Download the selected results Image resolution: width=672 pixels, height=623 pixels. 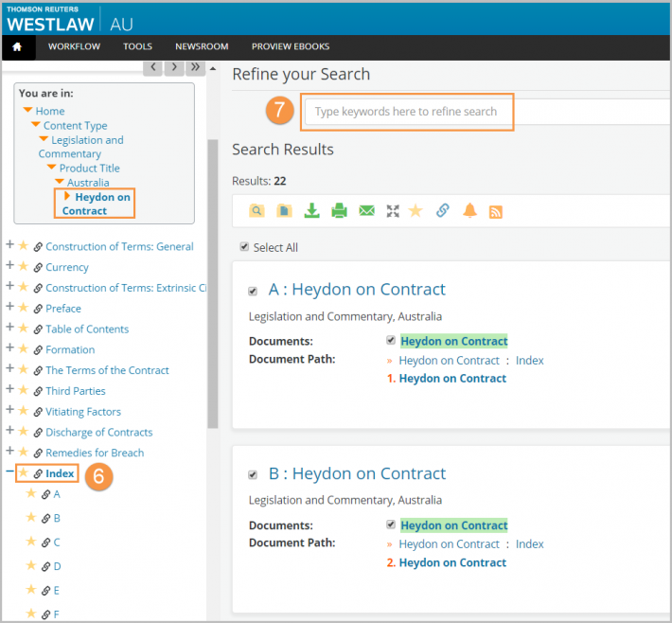[311, 210]
